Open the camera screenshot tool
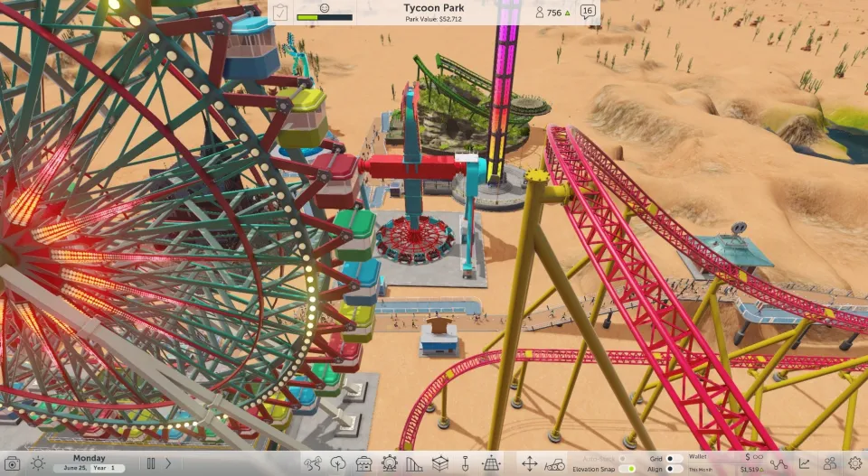The width and height of the screenshot is (868, 476). tap(13, 463)
